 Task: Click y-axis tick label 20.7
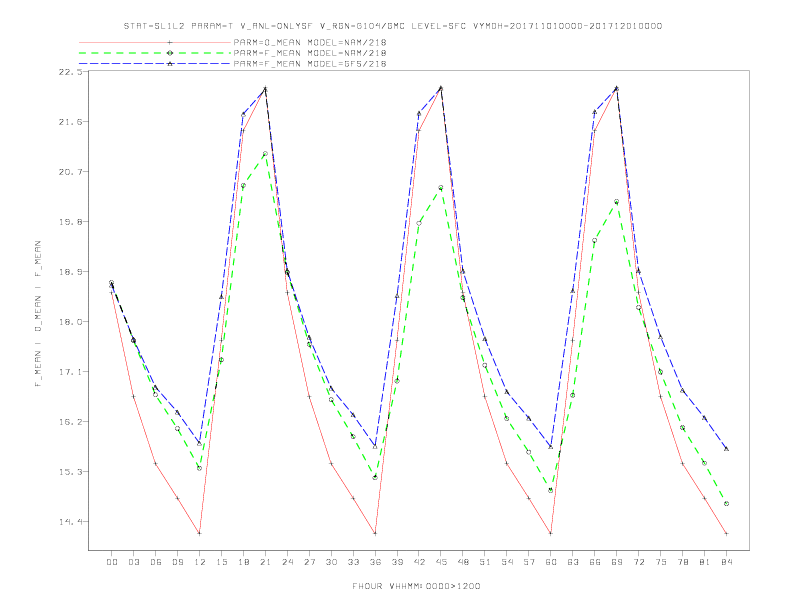coord(70,172)
